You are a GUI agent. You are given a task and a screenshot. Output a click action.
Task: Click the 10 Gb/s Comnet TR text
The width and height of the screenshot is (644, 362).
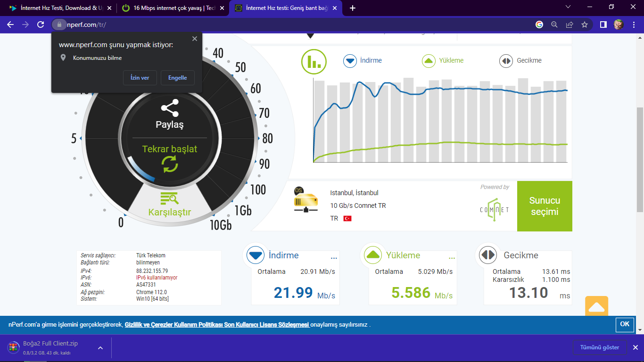pos(358,206)
